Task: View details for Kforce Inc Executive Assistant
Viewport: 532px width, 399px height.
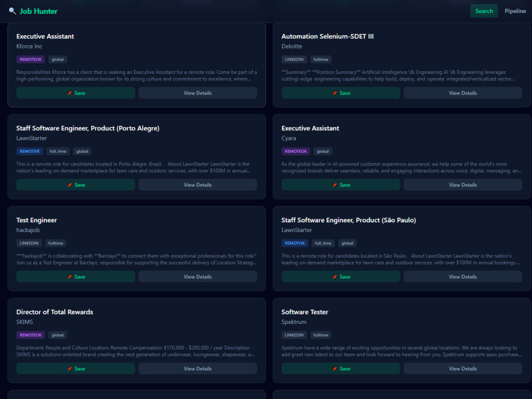Action: click(x=198, y=93)
